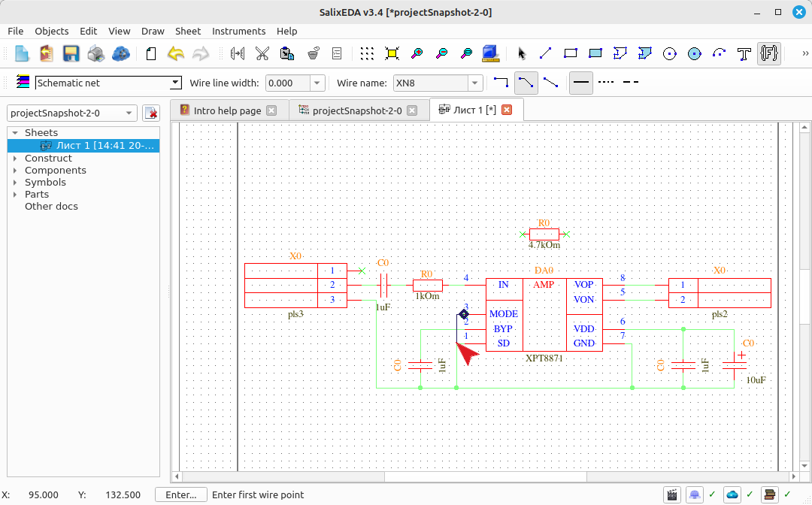Open the File menu
The image size is (812, 505).
point(16,31)
